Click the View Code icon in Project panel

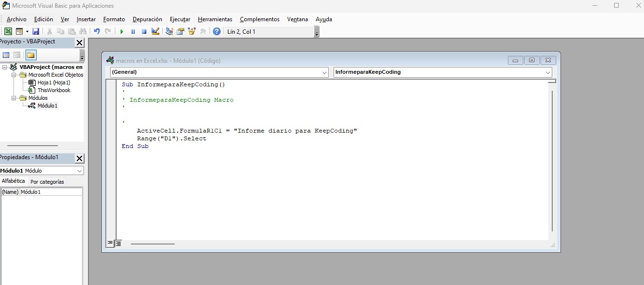[6, 55]
